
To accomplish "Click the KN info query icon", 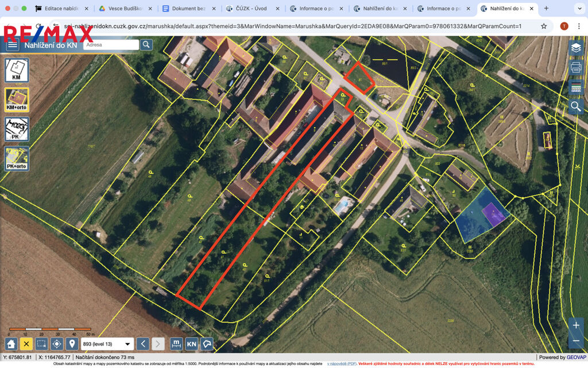I will [192, 344].
